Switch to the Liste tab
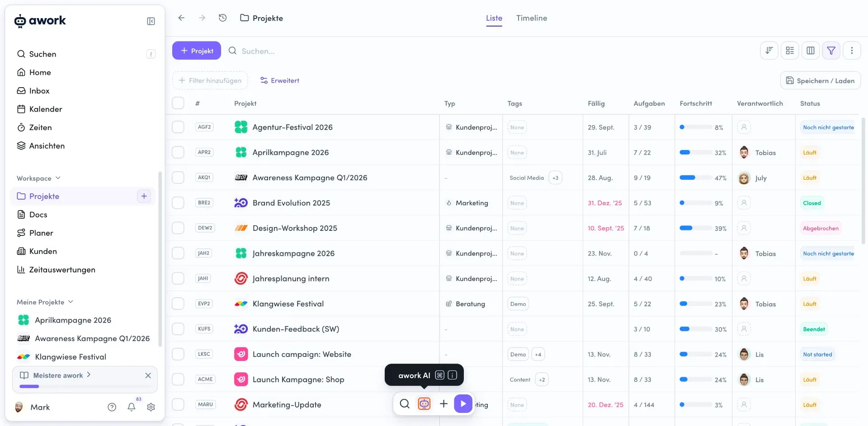This screenshot has width=868, height=426. (x=494, y=18)
